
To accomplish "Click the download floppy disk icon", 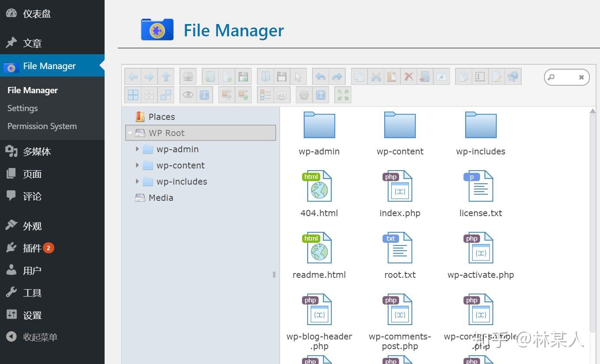I will tap(282, 77).
